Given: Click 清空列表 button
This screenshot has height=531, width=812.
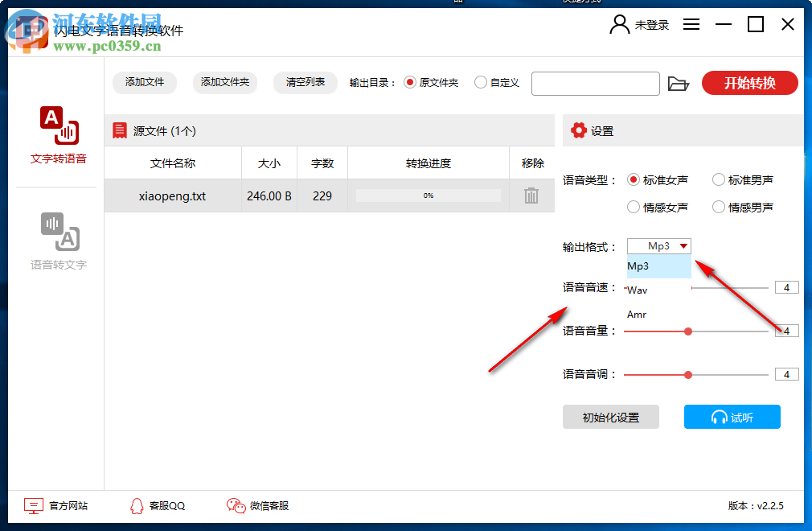Looking at the screenshot, I should coord(305,82).
